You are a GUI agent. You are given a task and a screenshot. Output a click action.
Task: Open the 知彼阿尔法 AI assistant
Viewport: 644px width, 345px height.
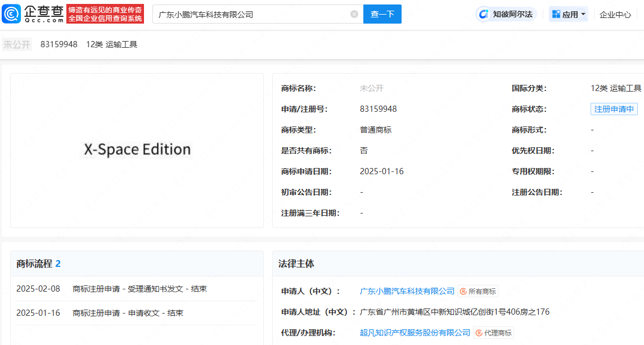(x=506, y=15)
